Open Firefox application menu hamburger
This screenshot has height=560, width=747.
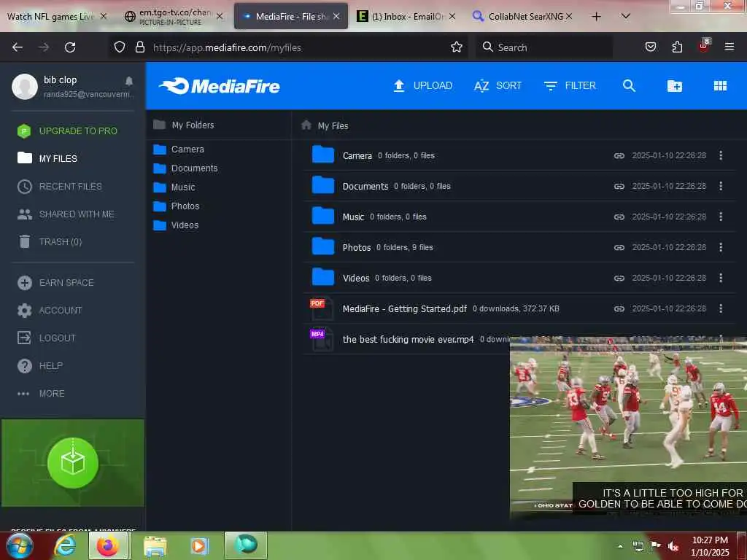coord(729,47)
